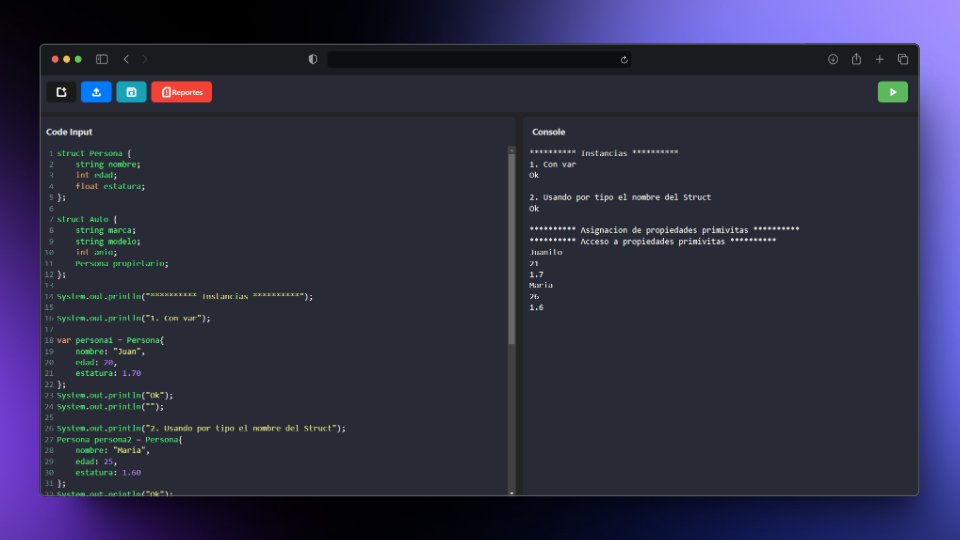Click the 'string nombre;' code line
The width and height of the screenshot is (960, 540).
click(x=108, y=164)
